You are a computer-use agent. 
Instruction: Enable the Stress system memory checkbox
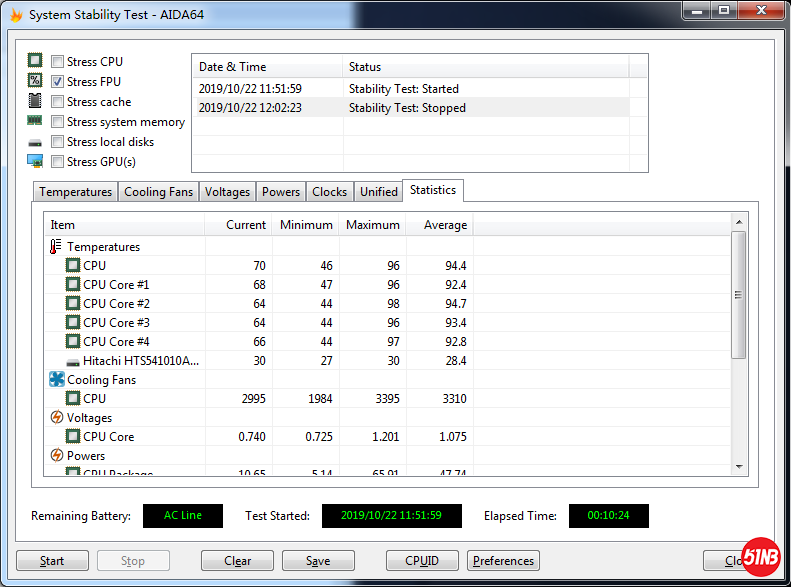click(x=58, y=122)
